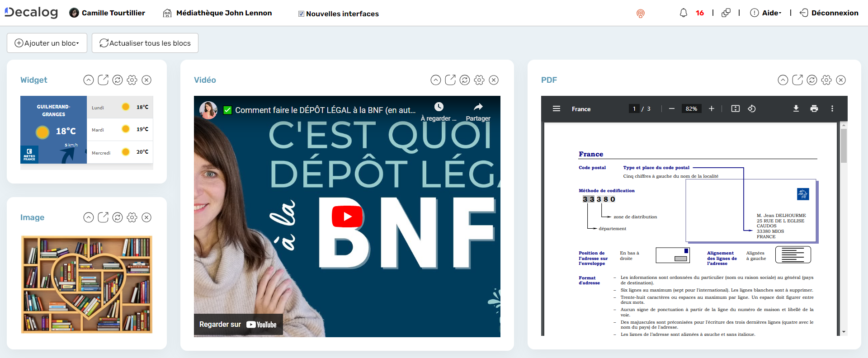
Task: Print the PDF document
Action: coord(814,109)
